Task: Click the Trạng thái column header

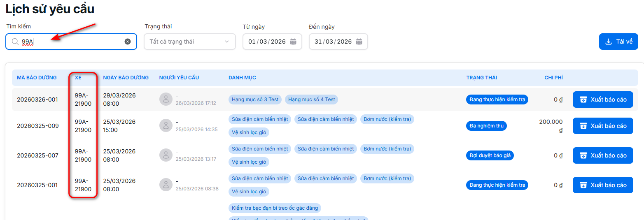Action: [x=481, y=78]
